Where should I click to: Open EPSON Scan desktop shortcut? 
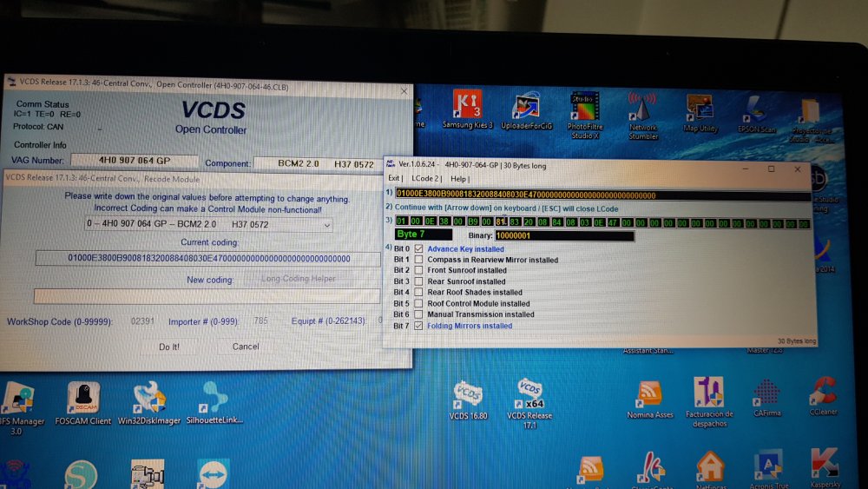coord(757,114)
